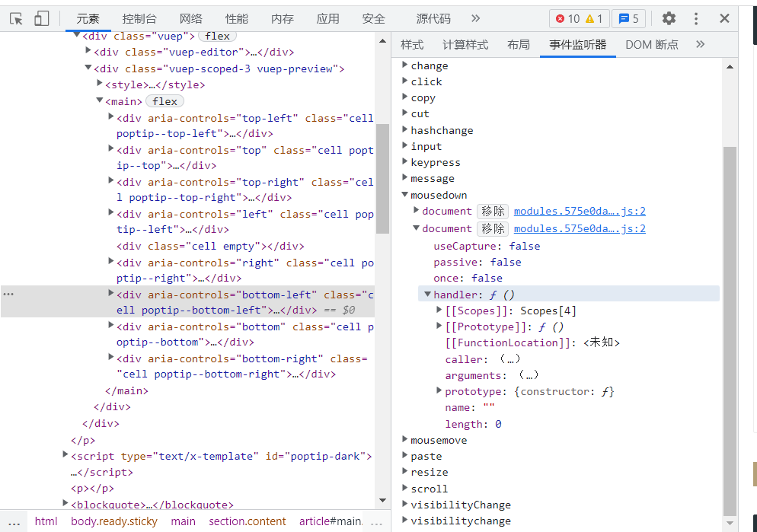Collapse the mousedown event listener

(405, 195)
